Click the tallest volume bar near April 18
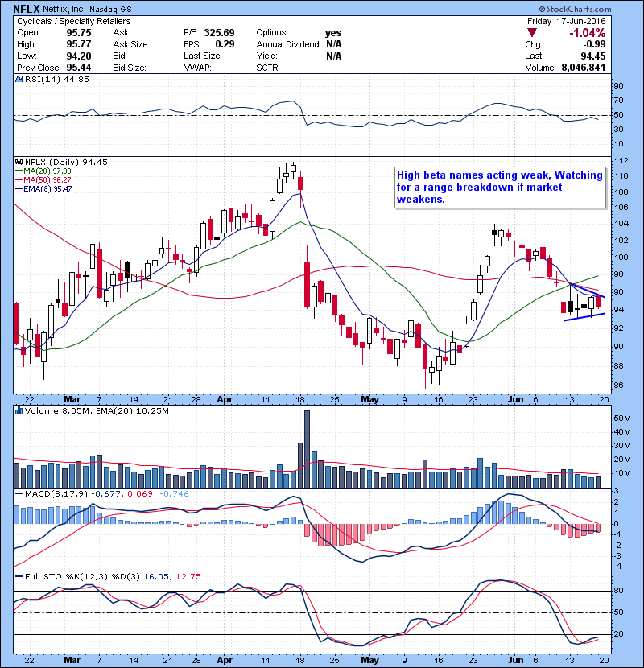This screenshot has height=668, width=644. click(307, 449)
